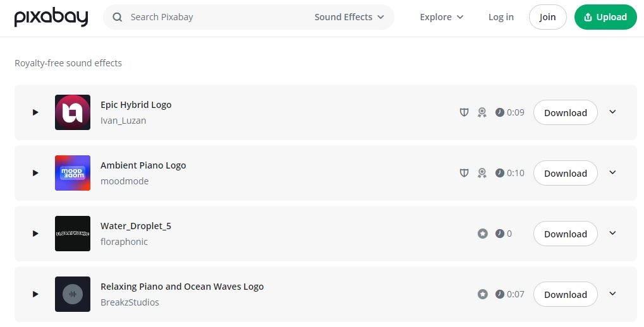Viewport: 644px width, 327px height.
Task: Click the shield icon on Ambient Piano Logo
Action: 464,173
